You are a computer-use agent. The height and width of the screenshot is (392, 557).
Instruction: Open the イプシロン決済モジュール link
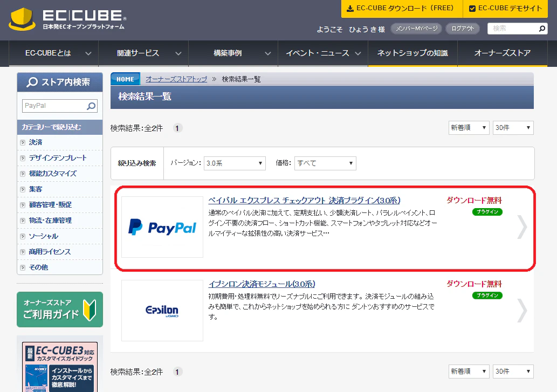tap(262, 284)
